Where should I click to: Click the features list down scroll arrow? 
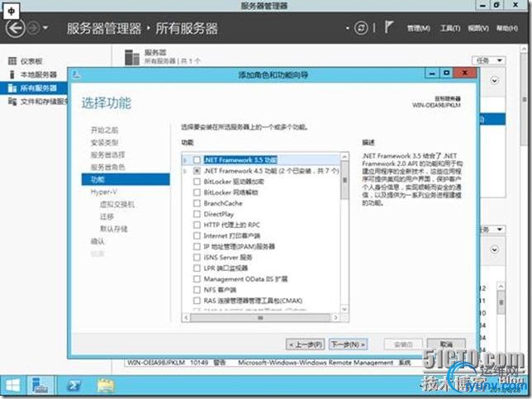(x=344, y=309)
